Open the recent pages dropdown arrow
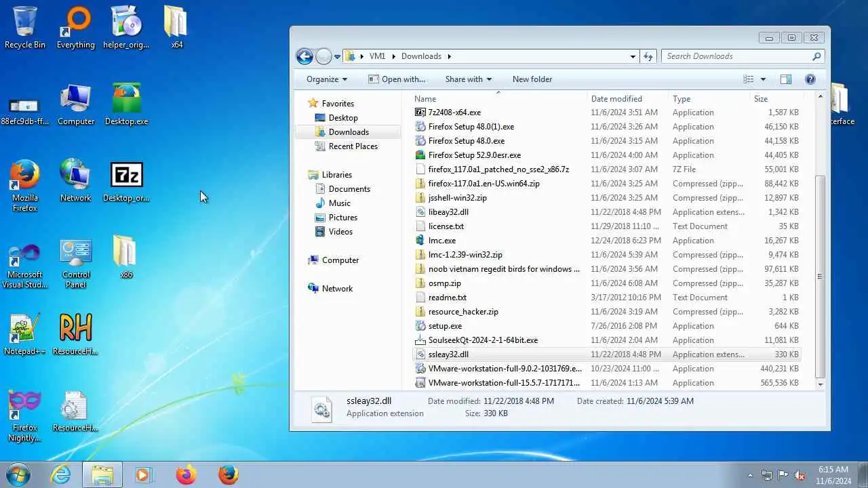 coord(337,57)
